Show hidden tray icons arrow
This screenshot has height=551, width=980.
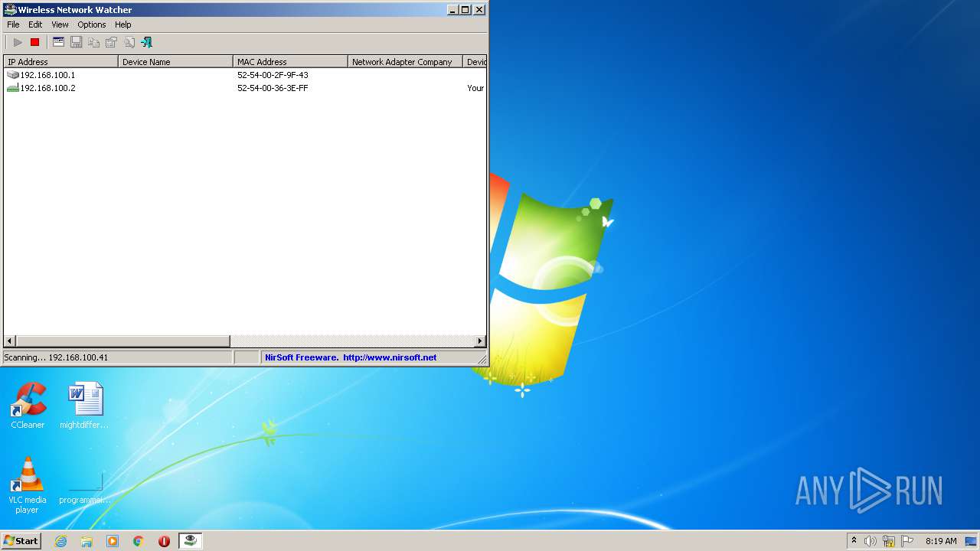(x=854, y=540)
